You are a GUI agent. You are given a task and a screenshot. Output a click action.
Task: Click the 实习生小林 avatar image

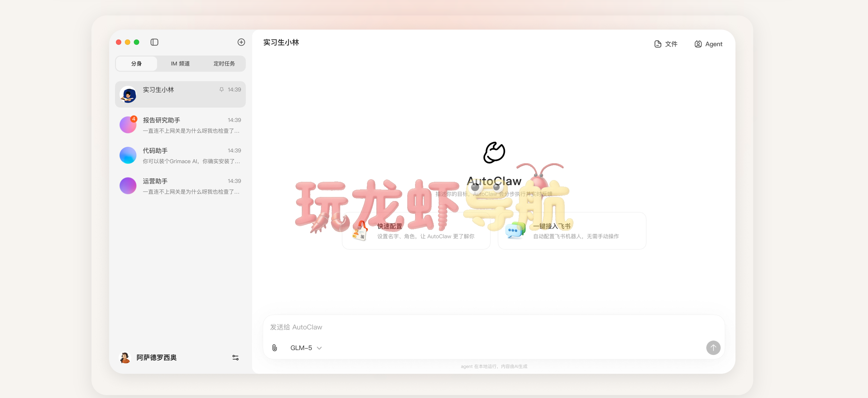coord(128,94)
